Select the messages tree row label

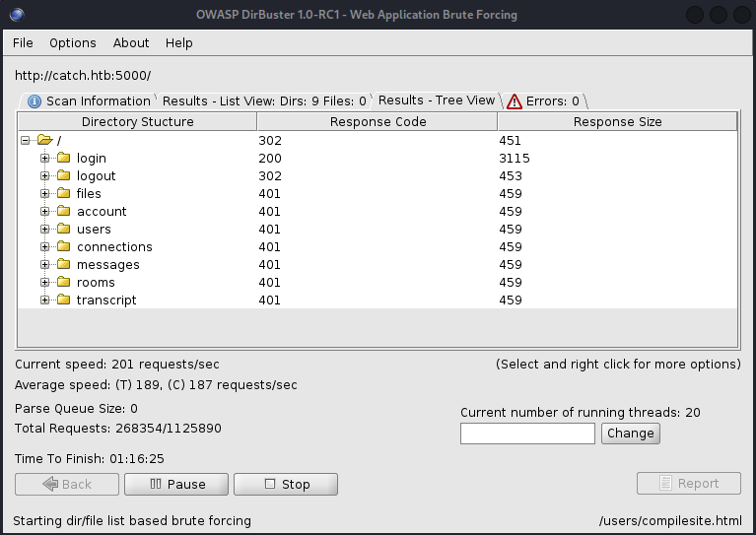108,265
